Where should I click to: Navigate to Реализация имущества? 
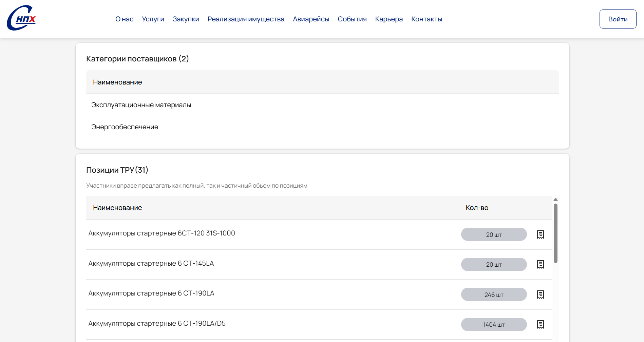point(246,19)
